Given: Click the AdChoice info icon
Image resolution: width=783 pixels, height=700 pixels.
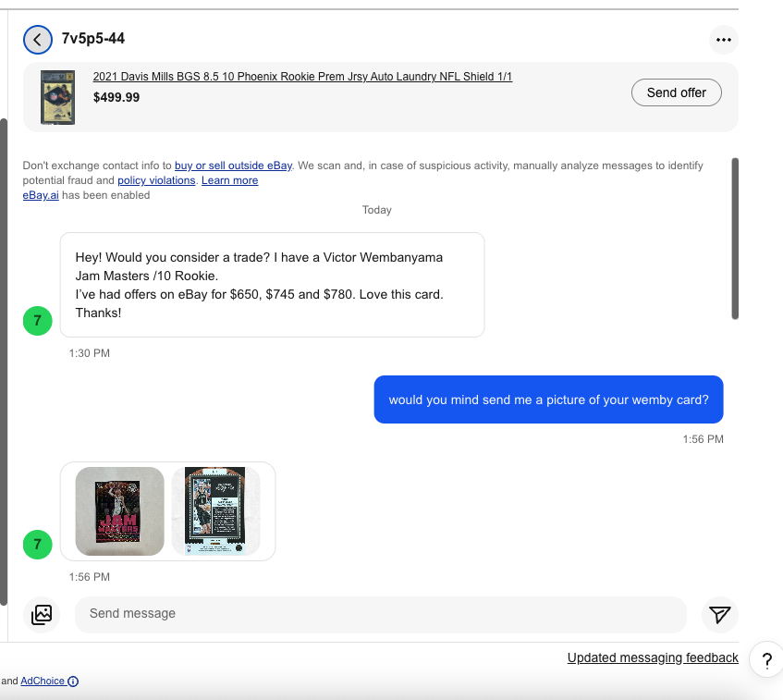Looking at the screenshot, I should click(x=73, y=681).
